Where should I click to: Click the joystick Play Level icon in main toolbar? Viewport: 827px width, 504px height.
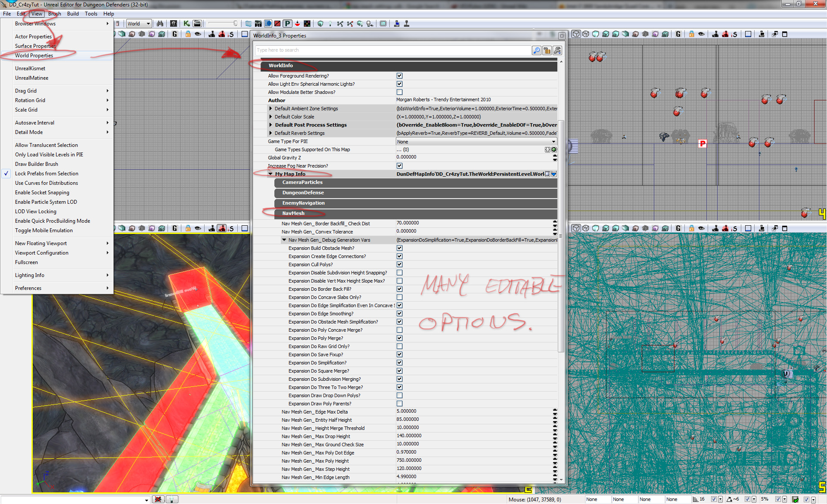coord(406,24)
